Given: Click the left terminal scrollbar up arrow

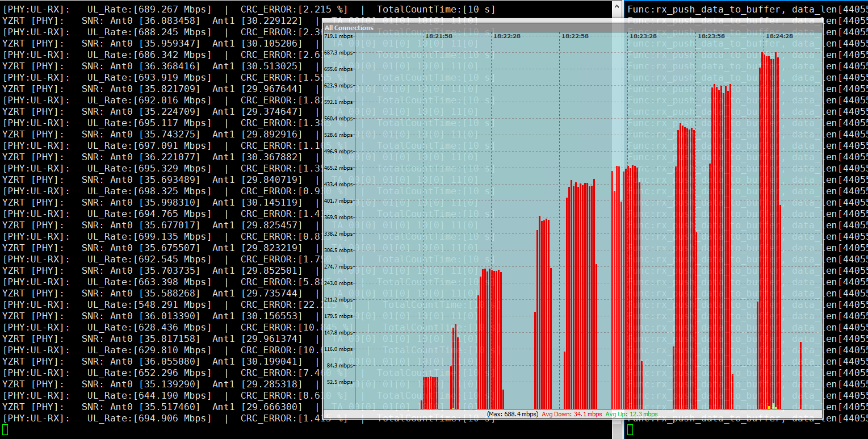Looking at the screenshot, I should (x=618, y=5).
